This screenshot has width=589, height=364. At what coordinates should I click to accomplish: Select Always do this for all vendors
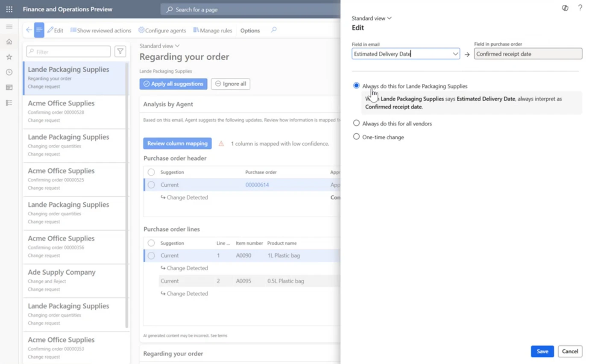coord(356,123)
